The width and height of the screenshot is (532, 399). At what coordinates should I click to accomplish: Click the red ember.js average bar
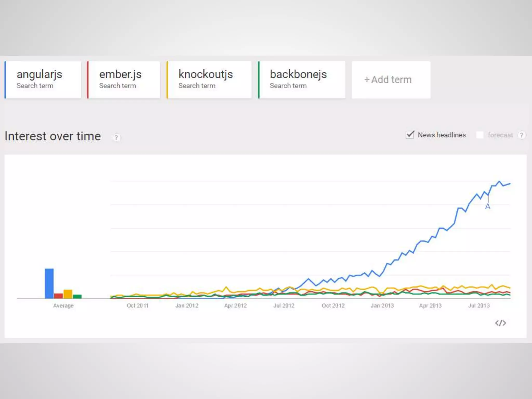(58, 296)
